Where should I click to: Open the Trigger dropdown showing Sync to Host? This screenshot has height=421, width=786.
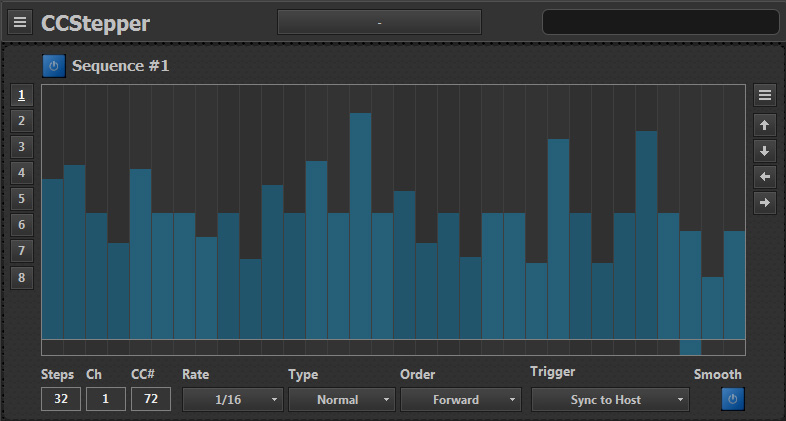coord(610,399)
